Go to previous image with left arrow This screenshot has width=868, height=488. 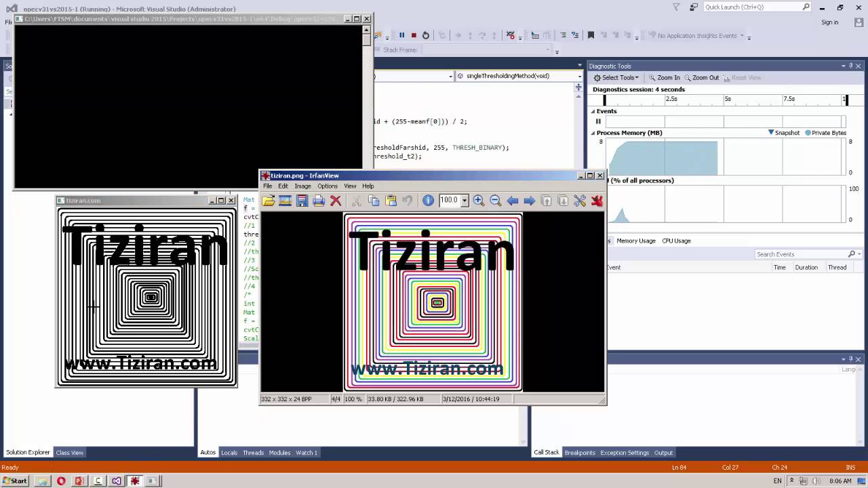click(x=513, y=201)
